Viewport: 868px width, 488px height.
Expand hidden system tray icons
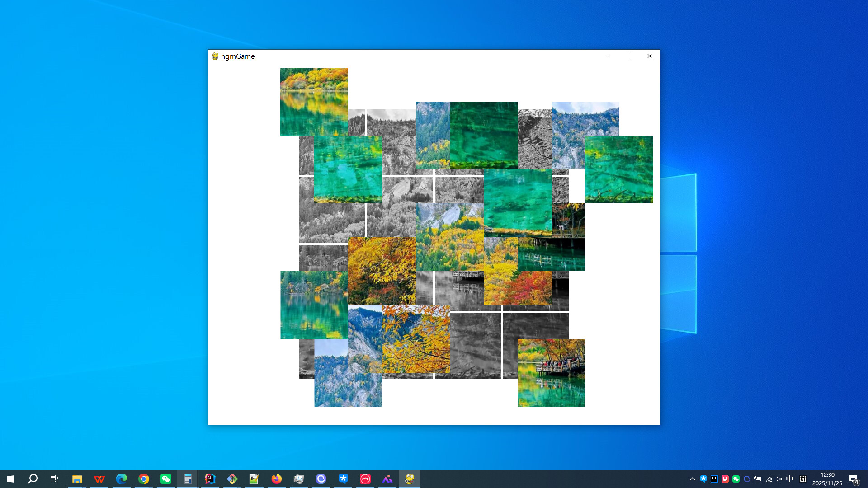(x=692, y=479)
